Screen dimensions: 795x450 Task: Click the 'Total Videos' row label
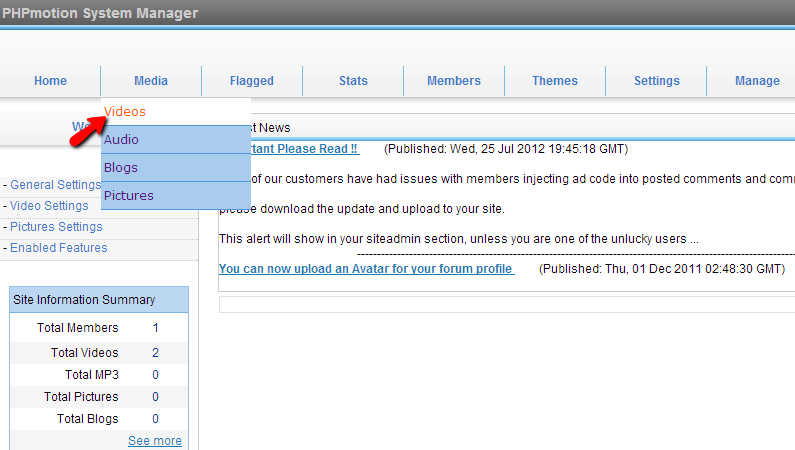tap(85, 353)
